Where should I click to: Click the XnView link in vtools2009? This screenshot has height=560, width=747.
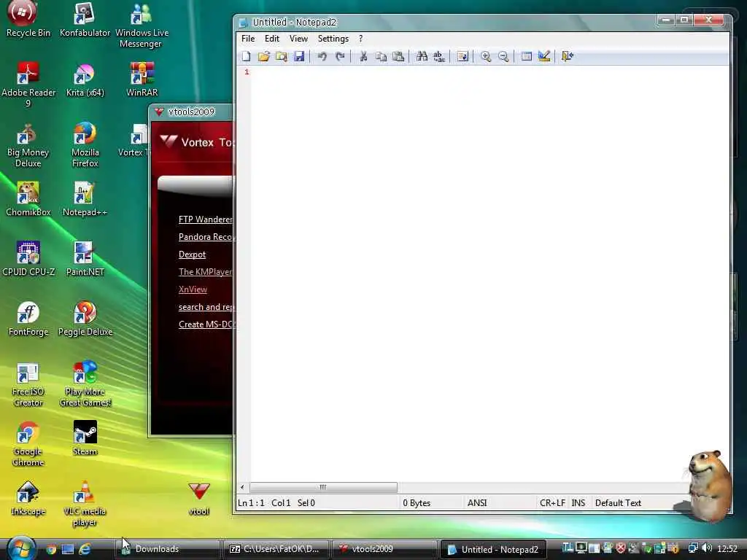(193, 289)
